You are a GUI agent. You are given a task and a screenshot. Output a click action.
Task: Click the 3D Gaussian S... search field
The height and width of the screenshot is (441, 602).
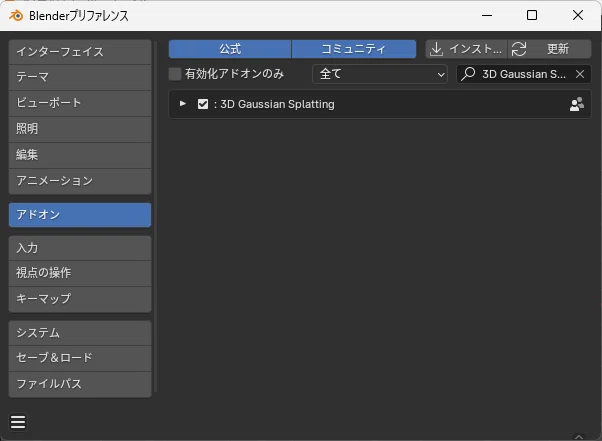pos(523,74)
